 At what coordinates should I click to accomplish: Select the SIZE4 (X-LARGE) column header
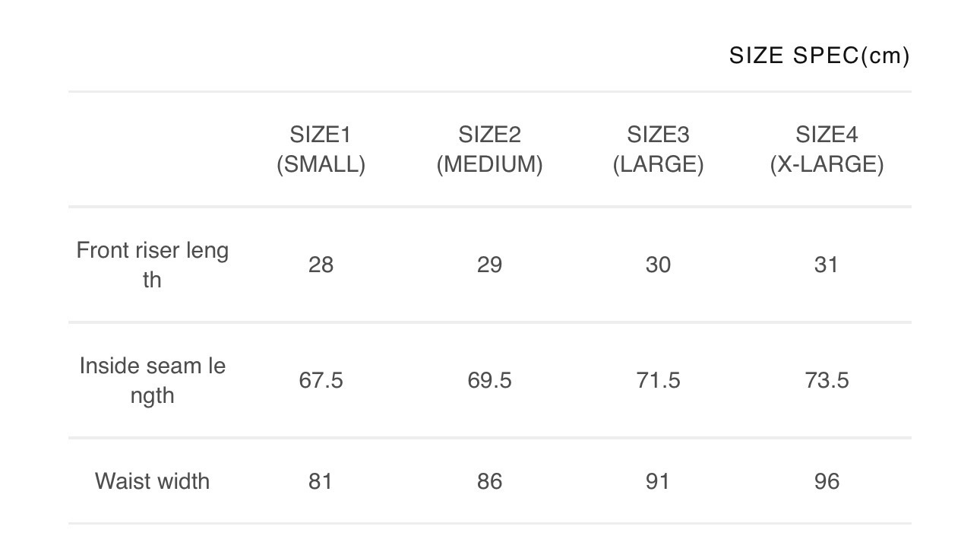coord(827,150)
